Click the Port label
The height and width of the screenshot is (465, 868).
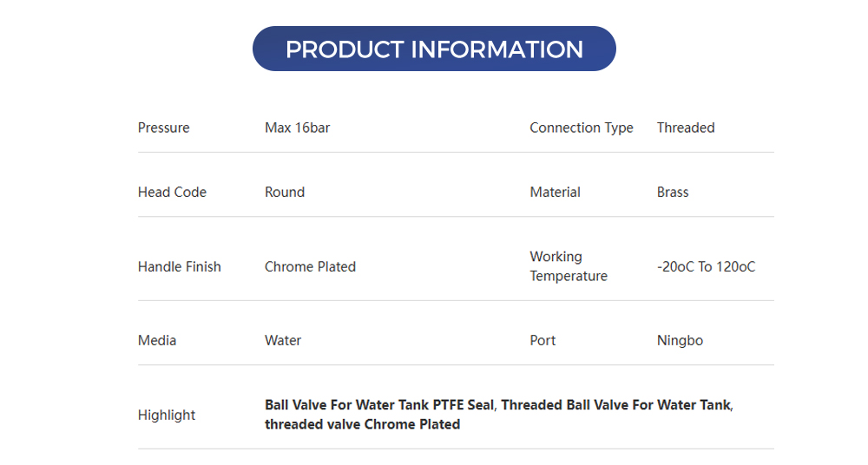(x=542, y=340)
